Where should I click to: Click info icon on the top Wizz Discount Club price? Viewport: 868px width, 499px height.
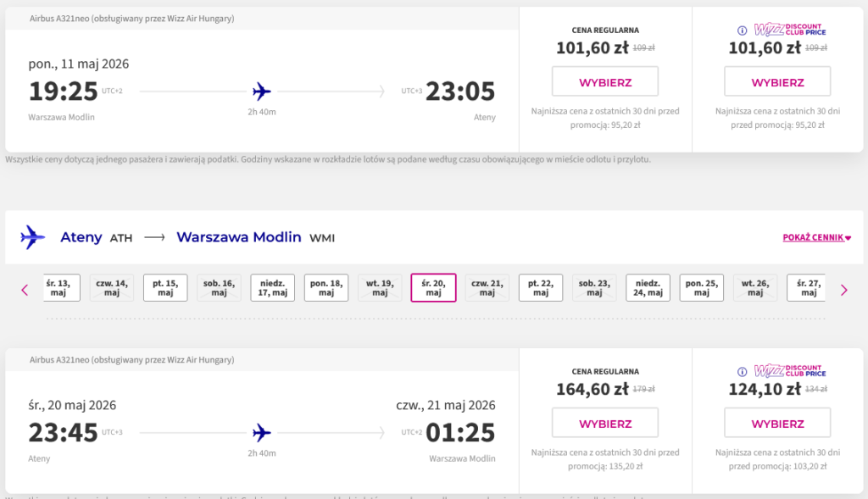point(742,30)
